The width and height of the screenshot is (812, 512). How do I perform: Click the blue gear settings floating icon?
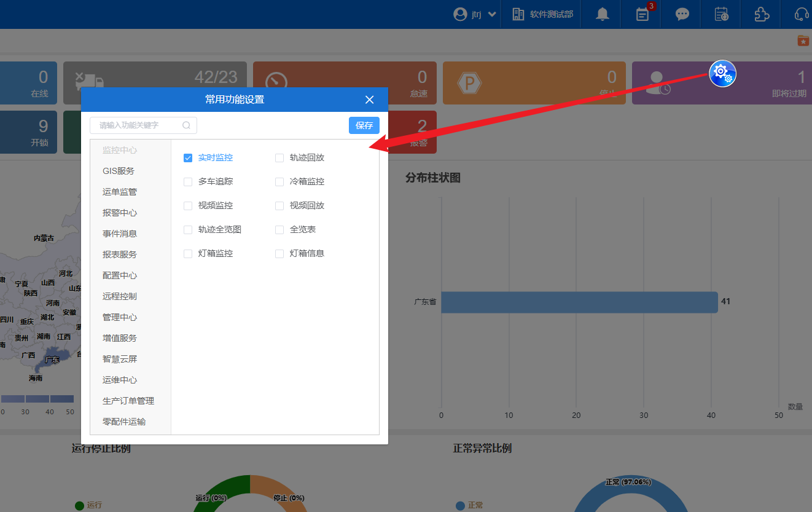[x=722, y=74]
